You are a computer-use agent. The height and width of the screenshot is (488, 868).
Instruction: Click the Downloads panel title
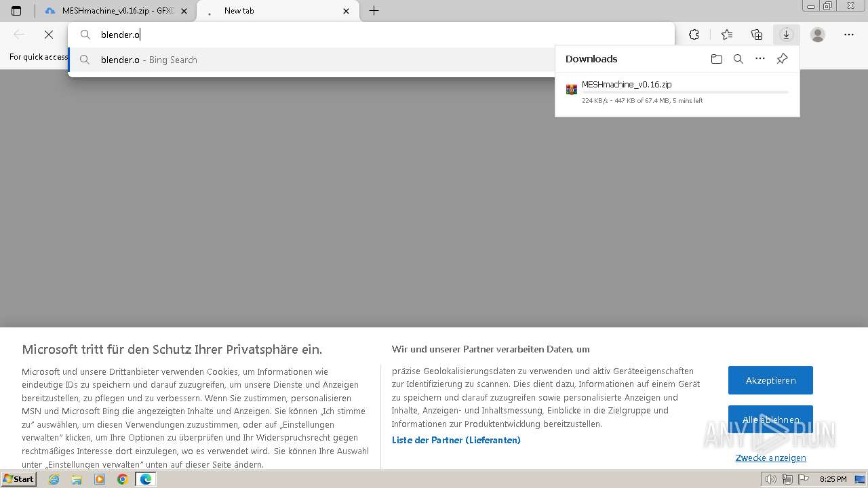tap(591, 59)
